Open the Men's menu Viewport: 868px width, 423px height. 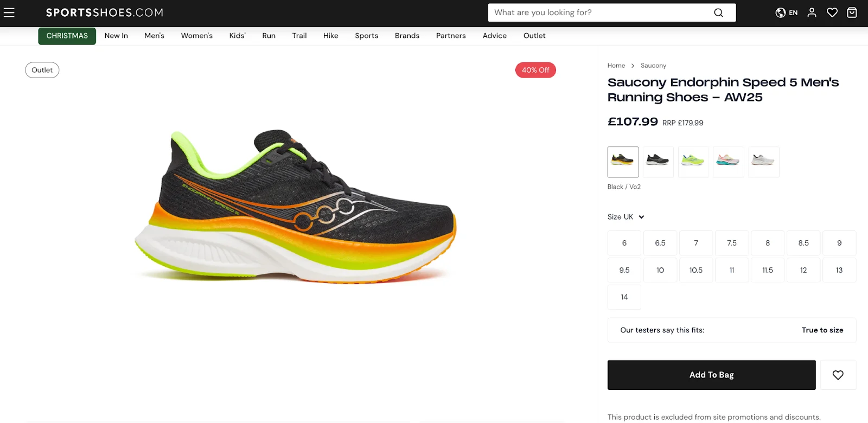[155, 36]
